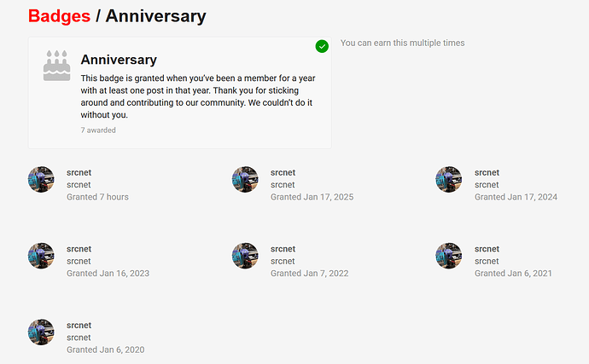This screenshot has width=589, height=364.
Task: Click the Granted 7 hours timestamp
Action: pyautogui.click(x=97, y=197)
